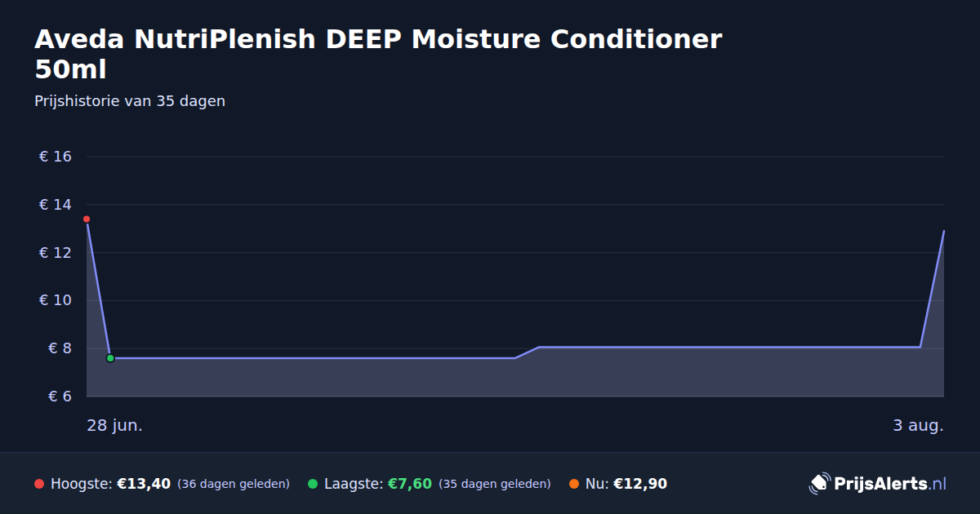Image resolution: width=980 pixels, height=514 pixels.
Task: Click the Prijshistorie van 35 dagen subtitle
Action: click(130, 101)
